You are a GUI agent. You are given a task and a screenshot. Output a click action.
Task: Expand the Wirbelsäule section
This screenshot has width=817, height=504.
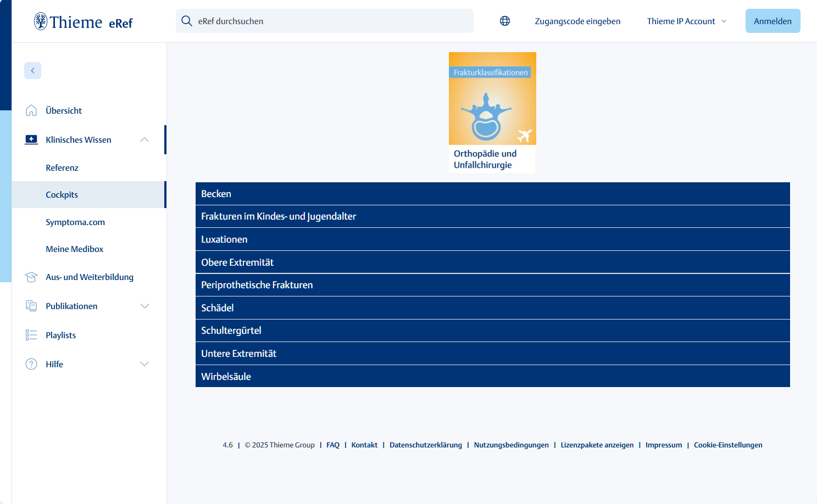click(493, 376)
